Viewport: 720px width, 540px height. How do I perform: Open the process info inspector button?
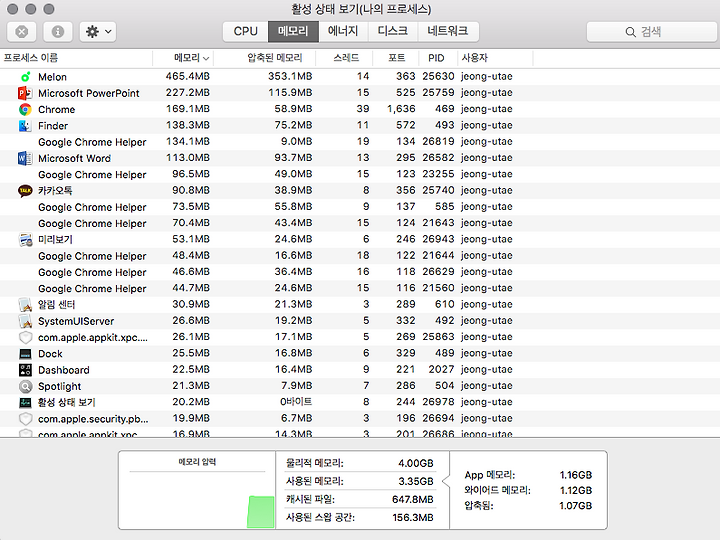[x=57, y=32]
